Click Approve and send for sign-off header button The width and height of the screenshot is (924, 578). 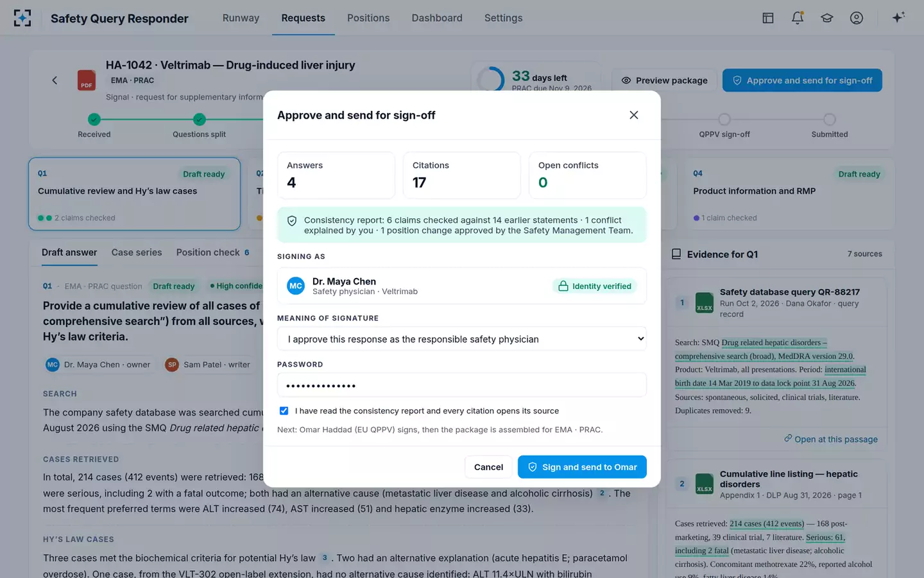coord(802,80)
